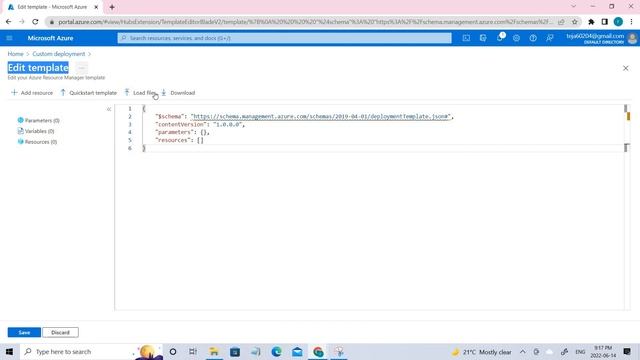Open Task View on taskbar
The height and width of the screenshot is (360, 640).
[193, 351]
